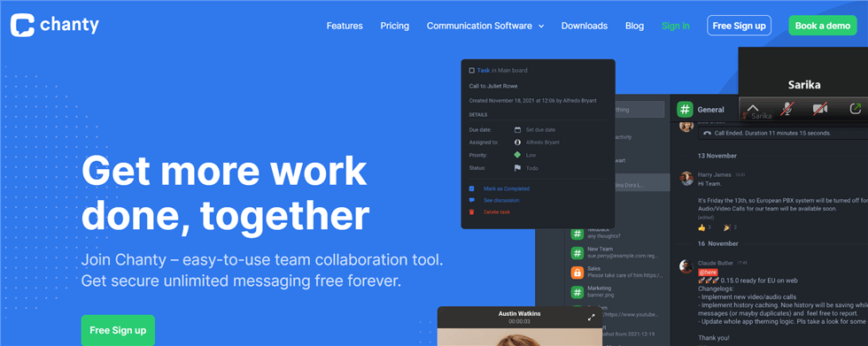The width and height of the screenshot is (868, 346).
Task: Open the Blog link
Action: (x=634, y=26)
